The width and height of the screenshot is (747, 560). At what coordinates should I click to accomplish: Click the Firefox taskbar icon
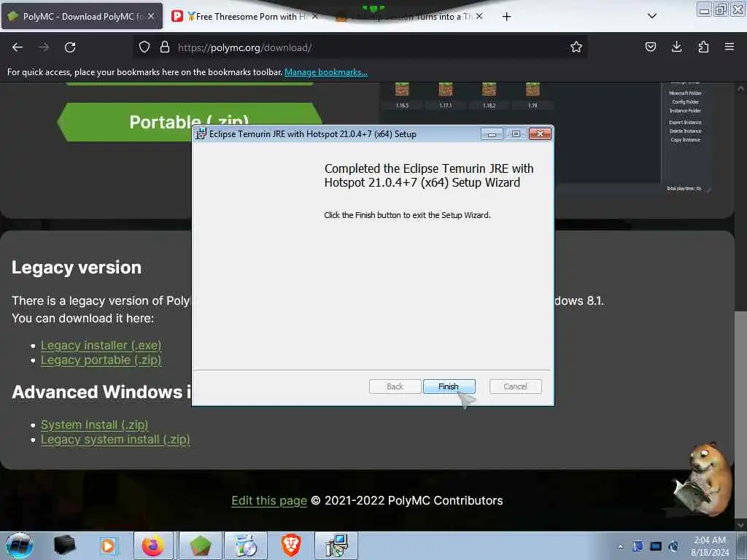tap(153, 545)
